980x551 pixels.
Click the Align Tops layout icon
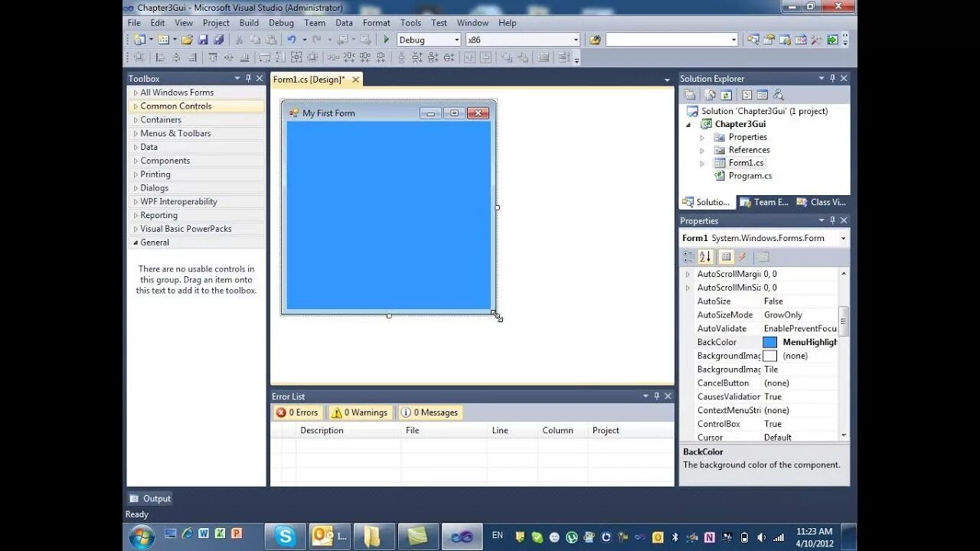pos(213,57)
